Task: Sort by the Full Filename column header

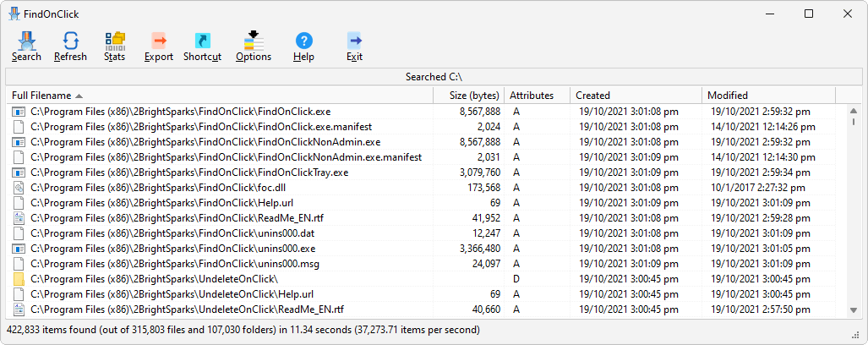Action: pyautogui.click(x=220, y=96)
